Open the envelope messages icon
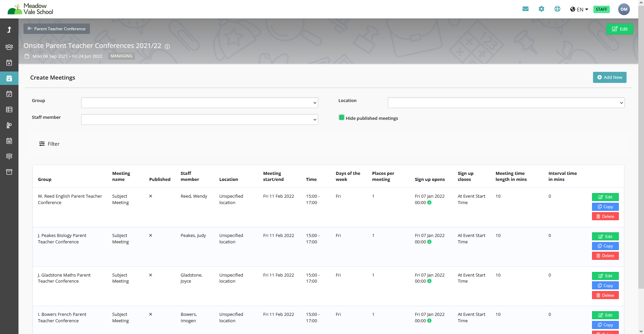The width and height of the screenshot is (644, 334). 525,9
